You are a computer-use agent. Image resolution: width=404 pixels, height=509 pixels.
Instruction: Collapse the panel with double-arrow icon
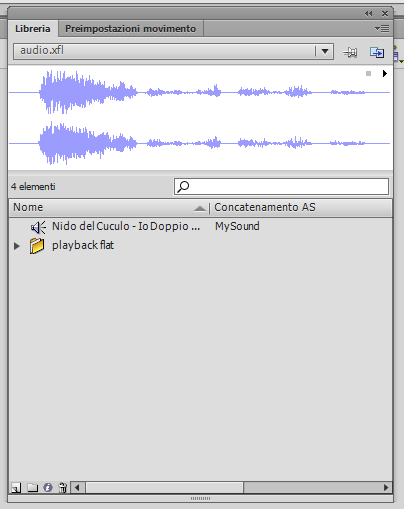(368, 14)
